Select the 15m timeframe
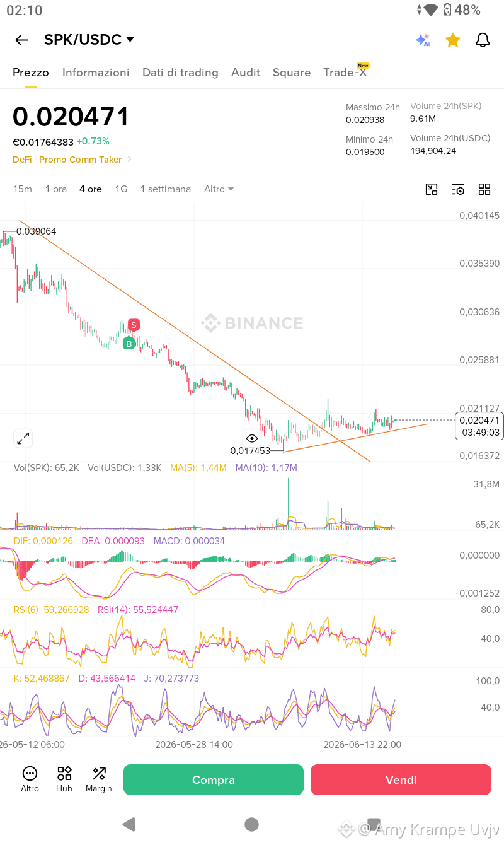 tap(23, 189)
